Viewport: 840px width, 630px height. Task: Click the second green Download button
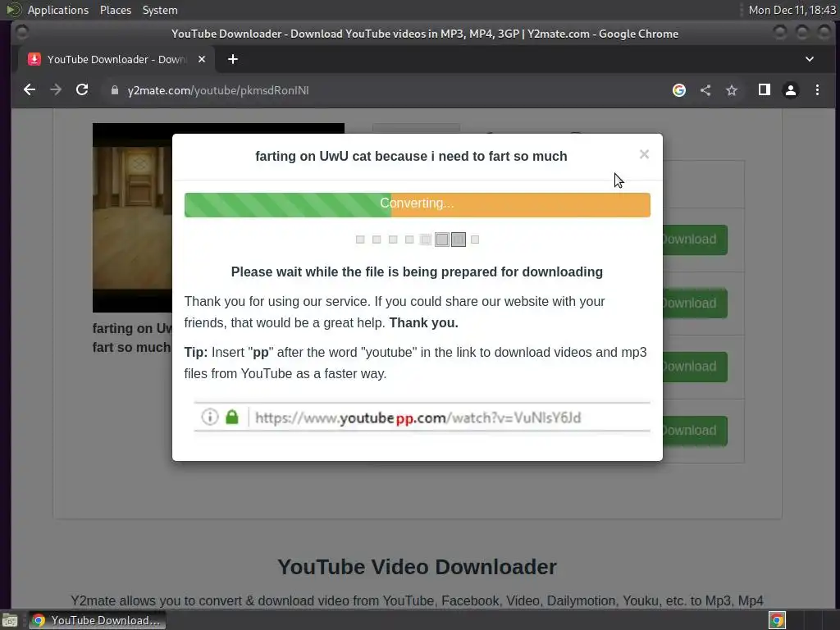click(695, 304)
